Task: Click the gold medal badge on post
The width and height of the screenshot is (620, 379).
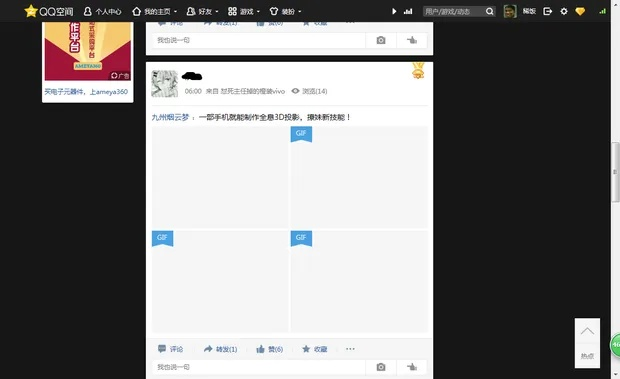Action: pos(418,70)
